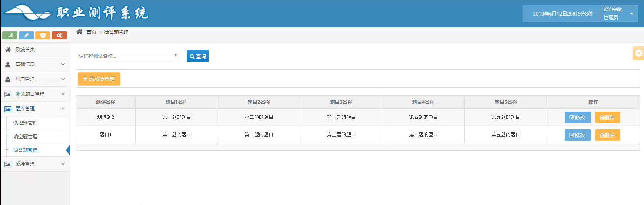Click the blue pencil shortcut icon
This screenshot has width=644, height=205.
coord(26,35)
